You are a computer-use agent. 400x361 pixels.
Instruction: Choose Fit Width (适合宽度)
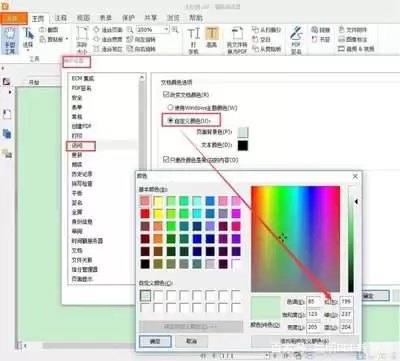tap(108, 39)
